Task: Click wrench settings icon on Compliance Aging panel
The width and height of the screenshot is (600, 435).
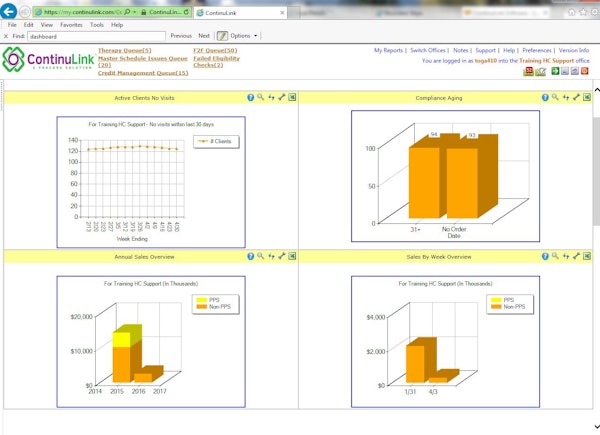Action: [x=577, y=98]
